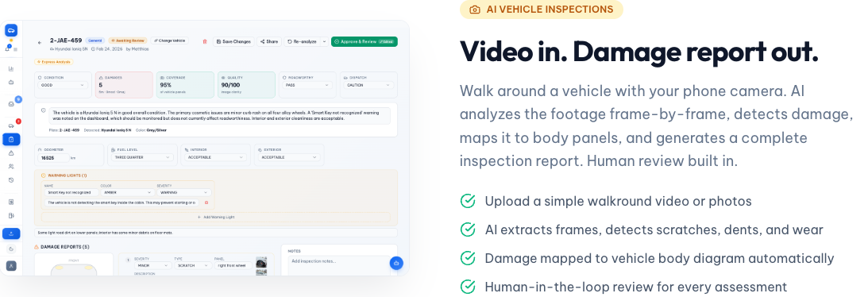Image resolution: width=868 pixels, height=297 pixels.
Task: Click the Awaiting Review status badge
Action: point(128,40)
